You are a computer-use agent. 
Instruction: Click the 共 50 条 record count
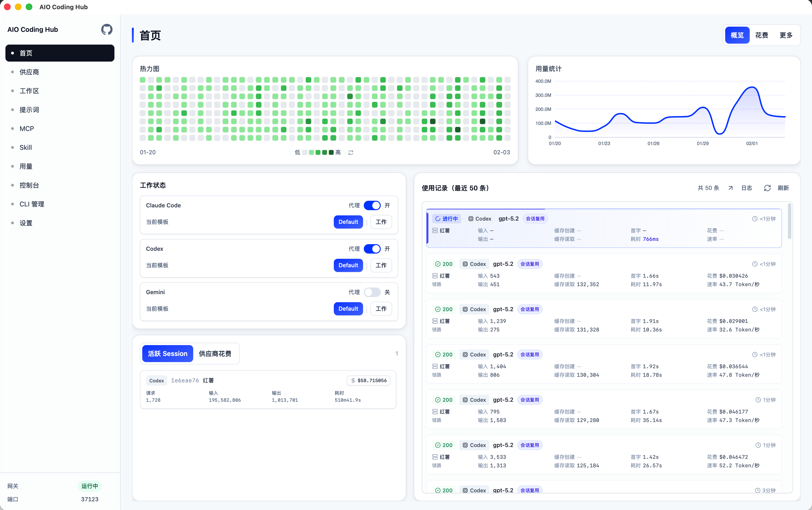pyautogui.click(x=708, y=188)
